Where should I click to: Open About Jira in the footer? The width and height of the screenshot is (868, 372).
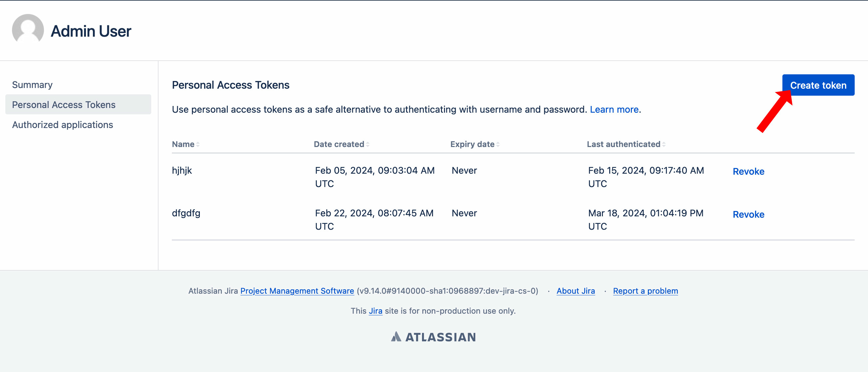[576, 291]
